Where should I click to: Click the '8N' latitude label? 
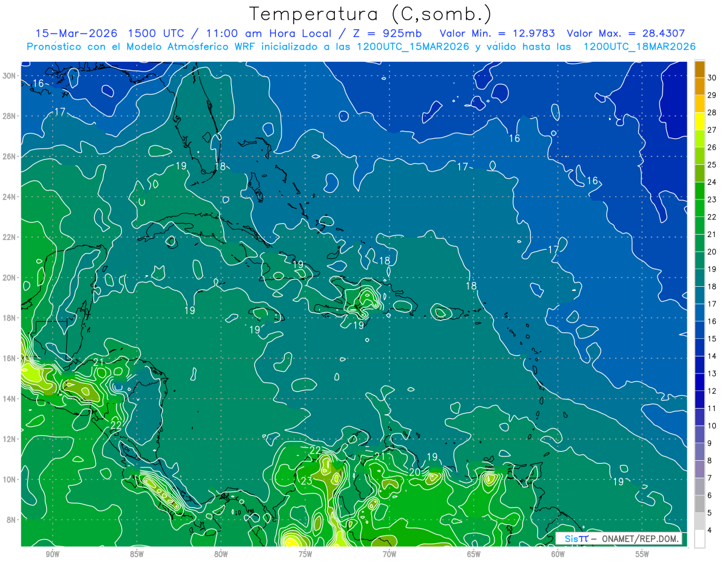[12, 520]
